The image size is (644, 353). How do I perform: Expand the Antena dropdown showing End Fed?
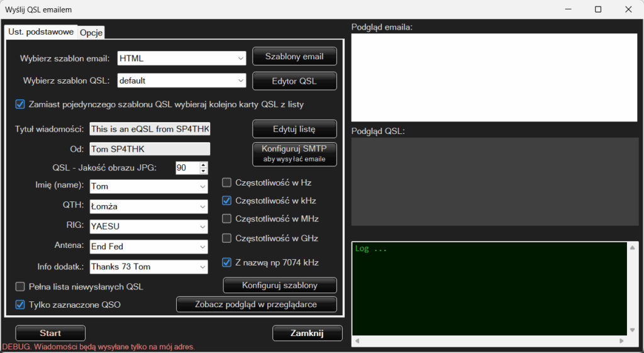point(148,247)
